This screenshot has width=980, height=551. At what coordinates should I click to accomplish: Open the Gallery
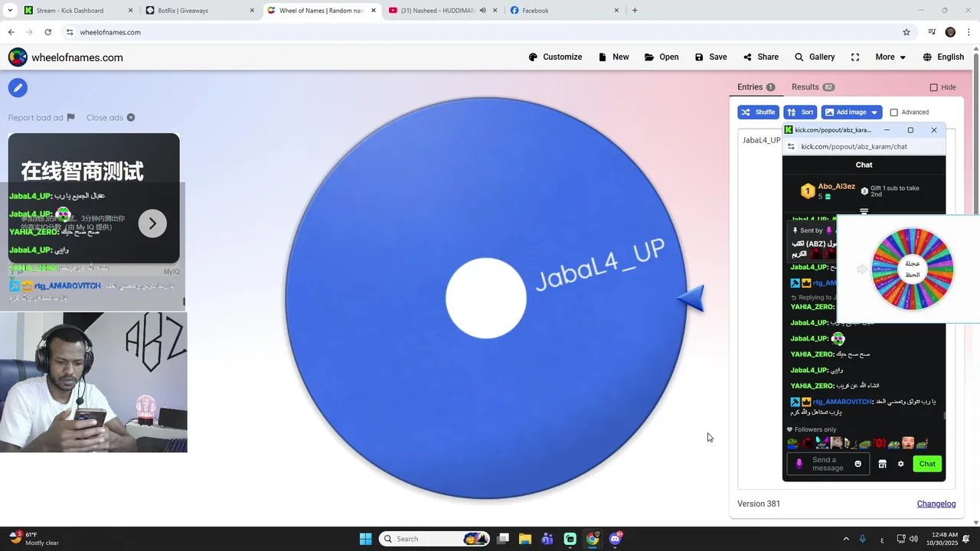814,57
